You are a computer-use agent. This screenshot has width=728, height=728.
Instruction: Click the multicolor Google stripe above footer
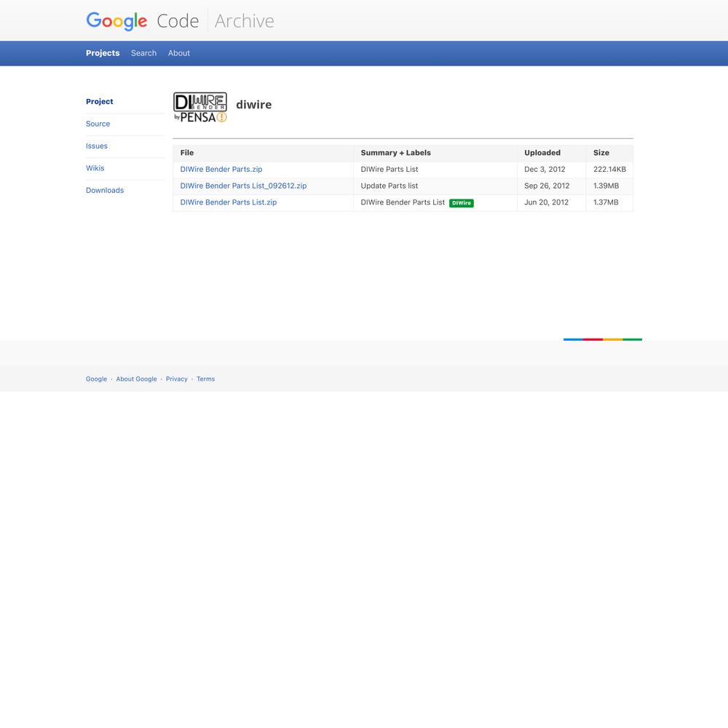602,339
